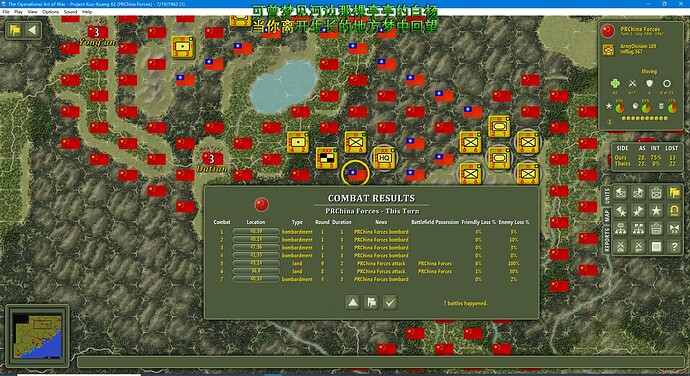690x376 pixels.
Task: Click the question mark help icon
Action: click(x=674, y=247)
